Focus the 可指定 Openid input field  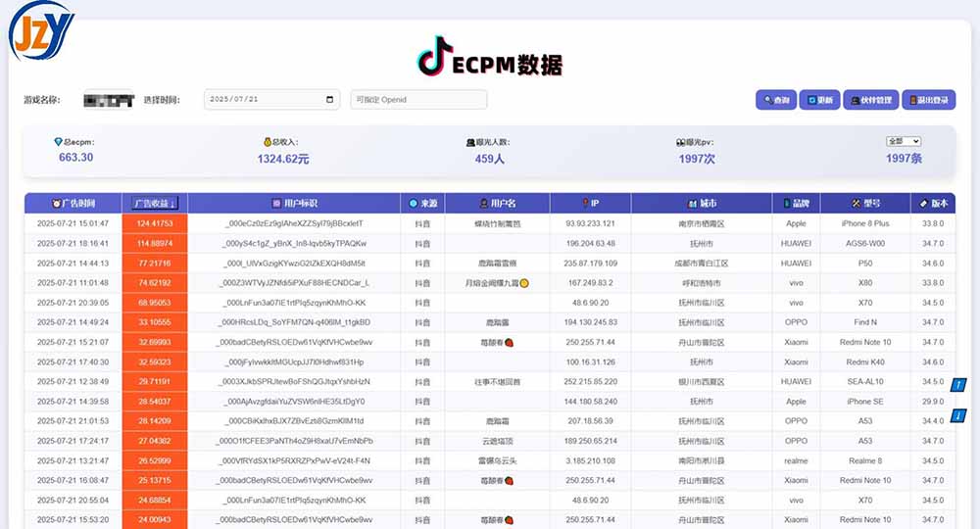click(418, 100)
